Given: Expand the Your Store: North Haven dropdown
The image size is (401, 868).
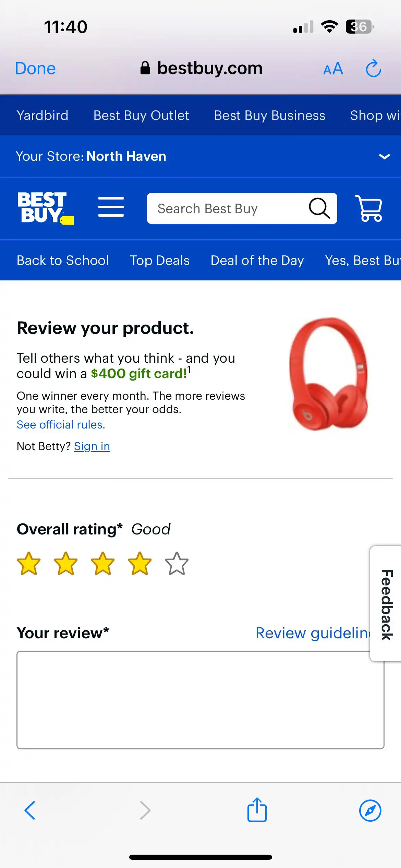Looking at the screenshot, I should click(x=385, y=156).
